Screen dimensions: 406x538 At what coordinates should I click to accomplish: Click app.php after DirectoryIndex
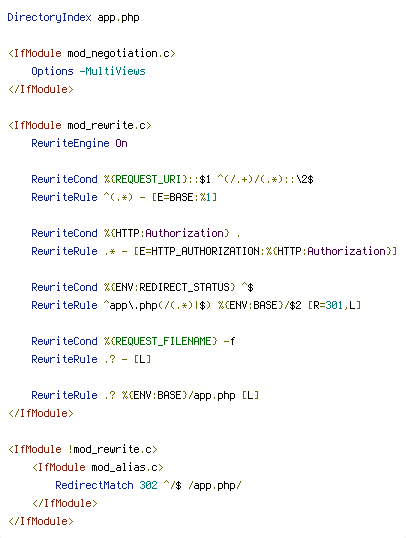(x=118, y=17)
